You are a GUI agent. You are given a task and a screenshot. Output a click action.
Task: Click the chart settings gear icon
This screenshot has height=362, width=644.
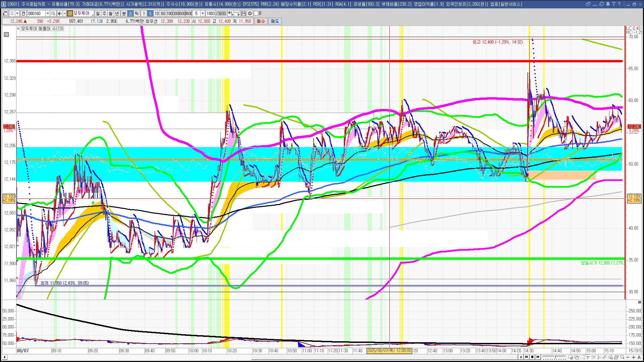coord(250,13)
